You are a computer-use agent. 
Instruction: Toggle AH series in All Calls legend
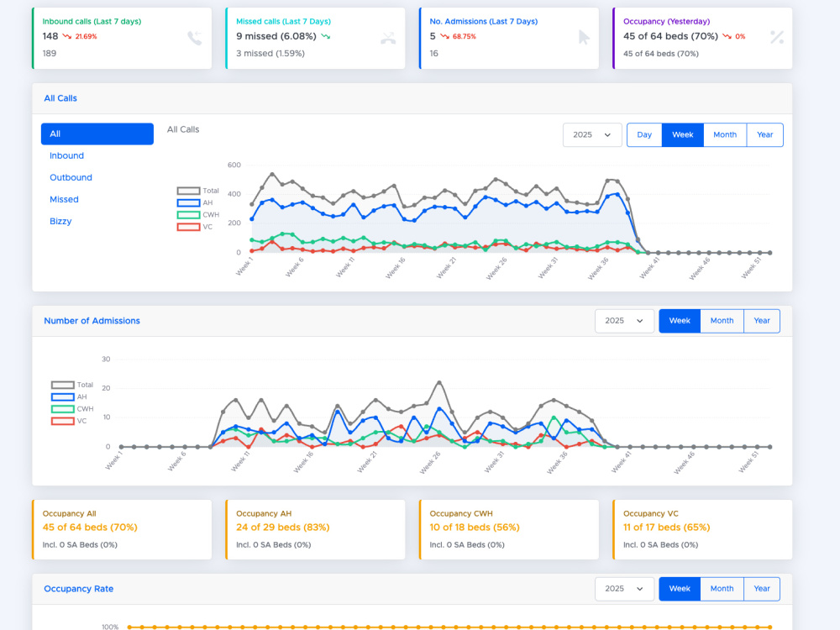coord(195,203)
